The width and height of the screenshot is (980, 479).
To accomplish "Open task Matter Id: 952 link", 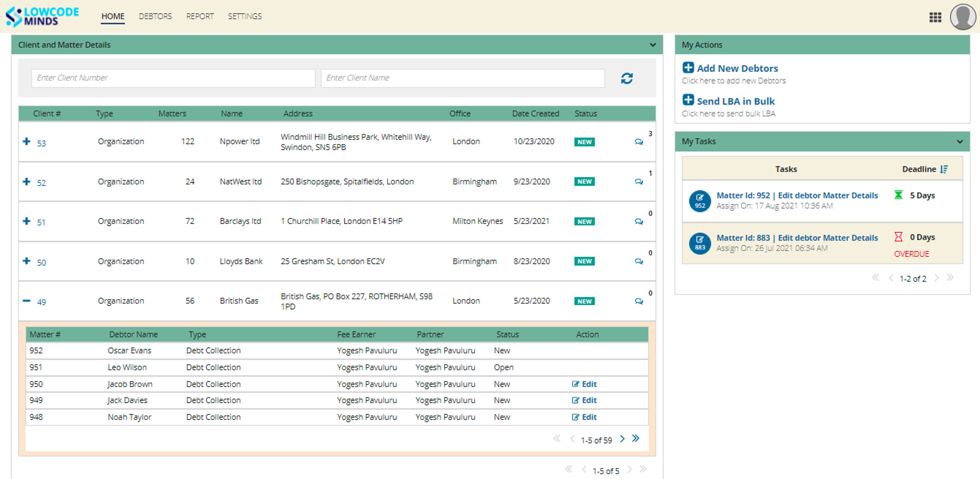I will click(x=797, y=196).
